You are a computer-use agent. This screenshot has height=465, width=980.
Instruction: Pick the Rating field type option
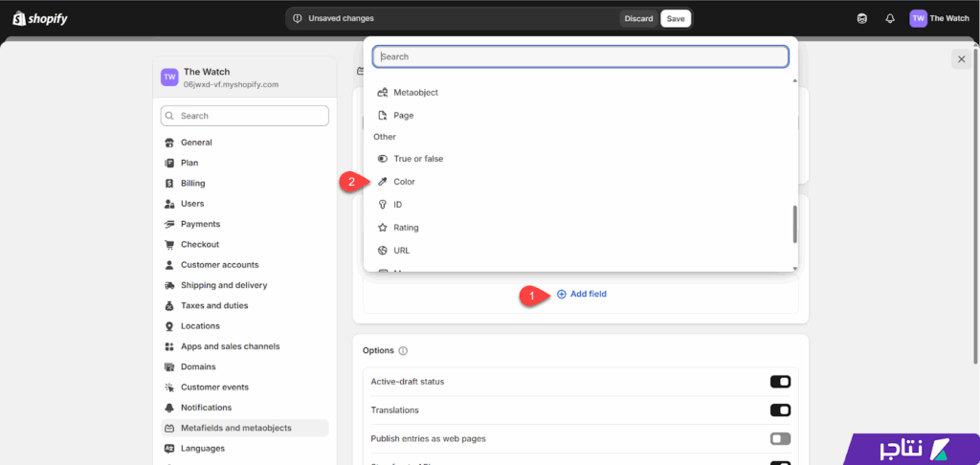pyautogui.click(x=406, y=228)
